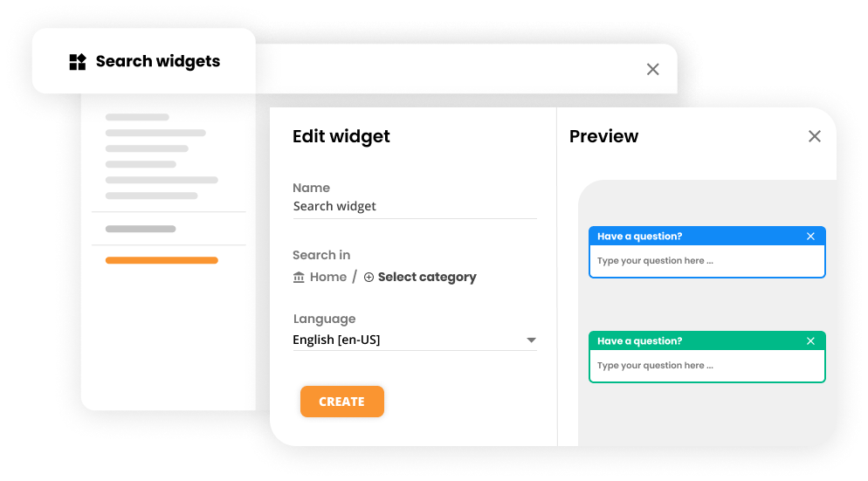Close the Preview panel
Screen dimensions: 868x481
[814, 136]
